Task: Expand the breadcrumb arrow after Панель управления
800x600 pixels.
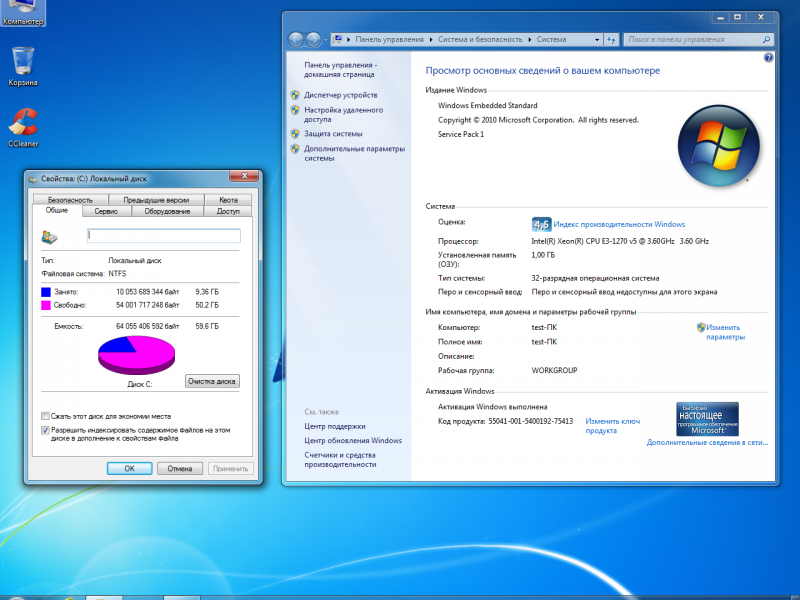Action: point(431,39)
